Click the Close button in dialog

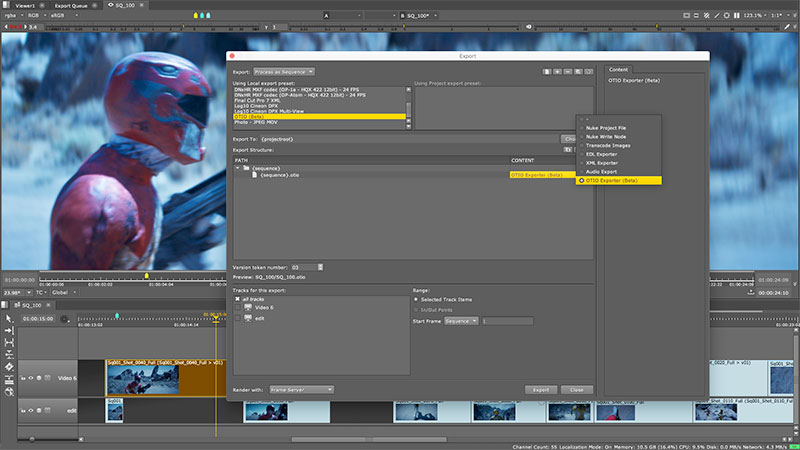(x=577, y=390)
